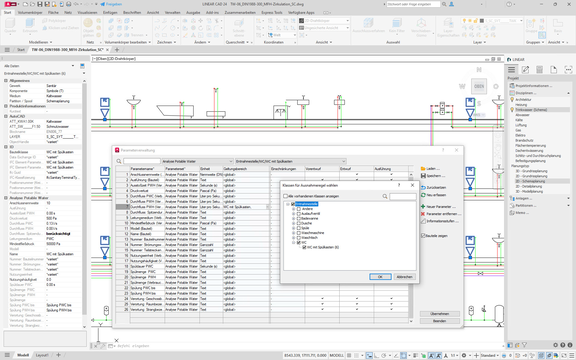Click the Beenden button
This screenshot has height=360, width=576.
[x=440, y=321]
